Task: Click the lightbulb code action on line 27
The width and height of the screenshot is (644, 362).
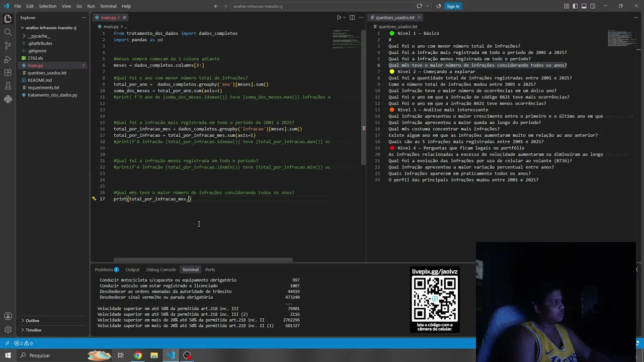Action: coord(94,199)
